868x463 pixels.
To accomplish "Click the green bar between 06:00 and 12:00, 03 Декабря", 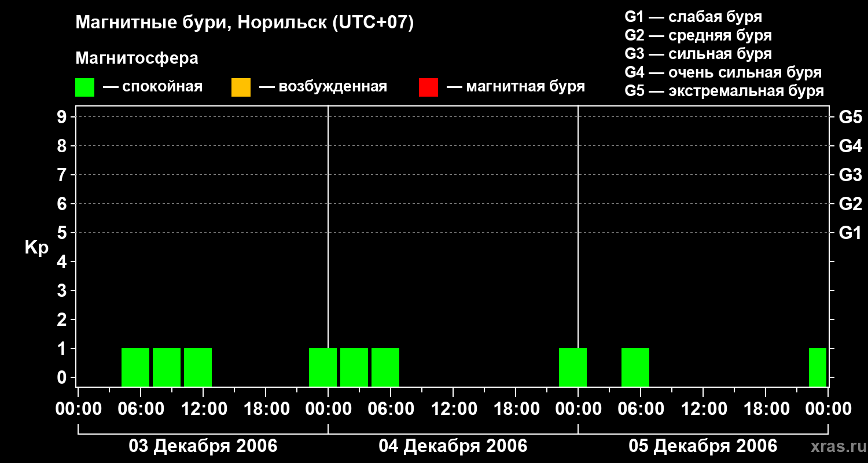I will tap(167, 367).
